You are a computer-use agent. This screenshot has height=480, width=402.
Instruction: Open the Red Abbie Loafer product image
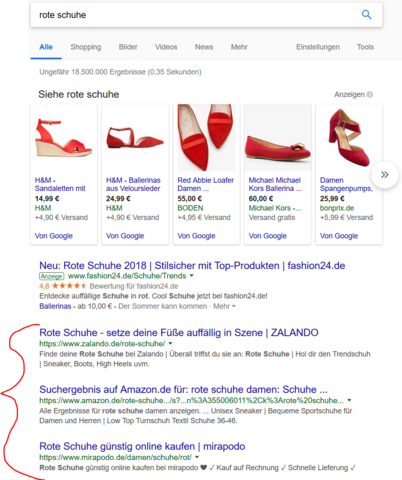(x=206, y=138)
